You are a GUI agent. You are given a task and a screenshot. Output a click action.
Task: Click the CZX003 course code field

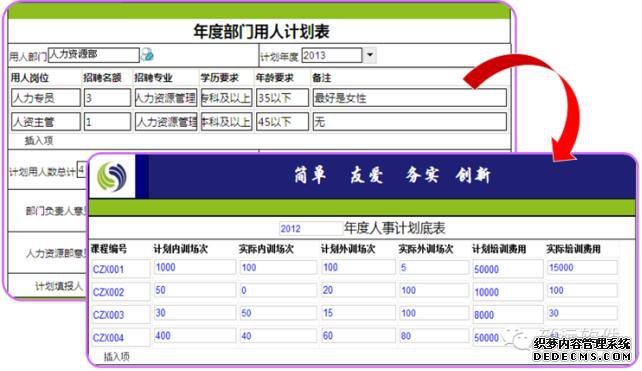tap(121, 315)
